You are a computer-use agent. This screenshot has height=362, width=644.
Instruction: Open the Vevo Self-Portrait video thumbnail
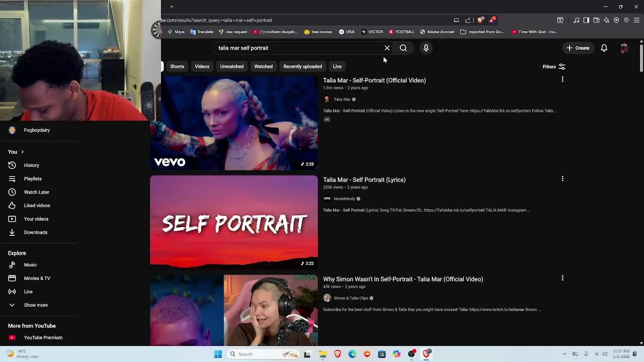pos(234,123)
